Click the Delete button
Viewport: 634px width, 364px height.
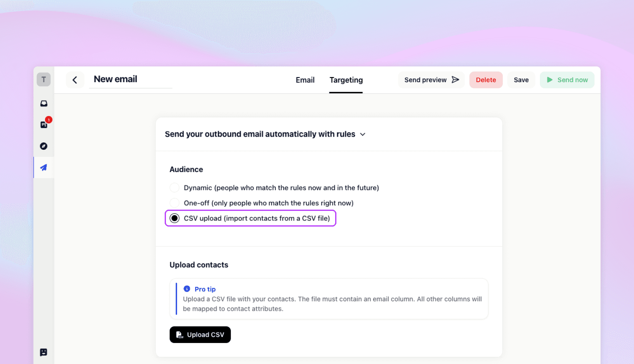pyautogui.click(x=486, y=80)
